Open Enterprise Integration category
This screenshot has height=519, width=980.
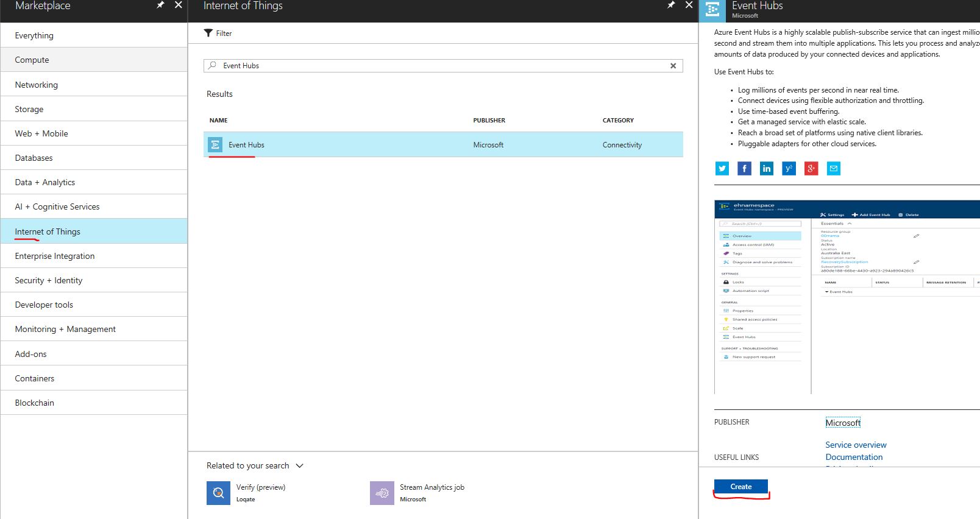pos(94,256)
